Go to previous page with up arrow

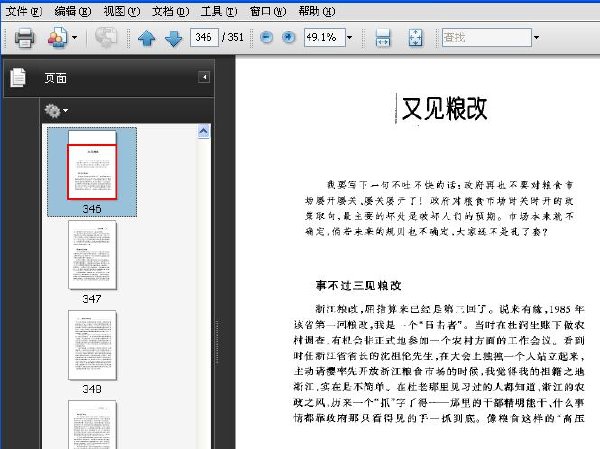pos(147,38)
